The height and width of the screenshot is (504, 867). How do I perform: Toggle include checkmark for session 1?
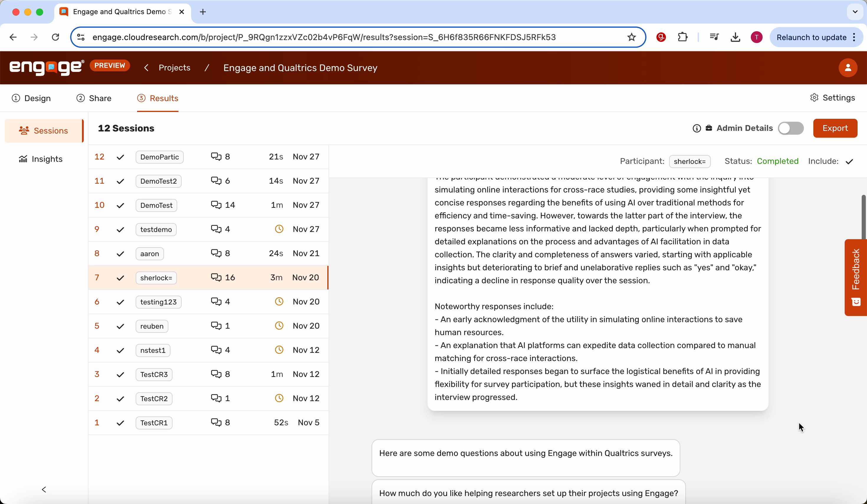pos(120,423)
